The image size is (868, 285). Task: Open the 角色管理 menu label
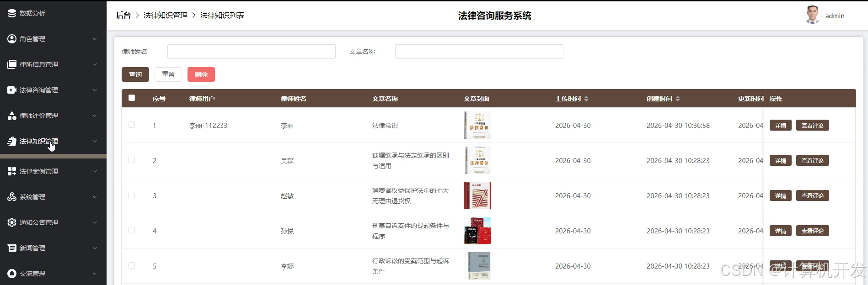click(32, 39)
